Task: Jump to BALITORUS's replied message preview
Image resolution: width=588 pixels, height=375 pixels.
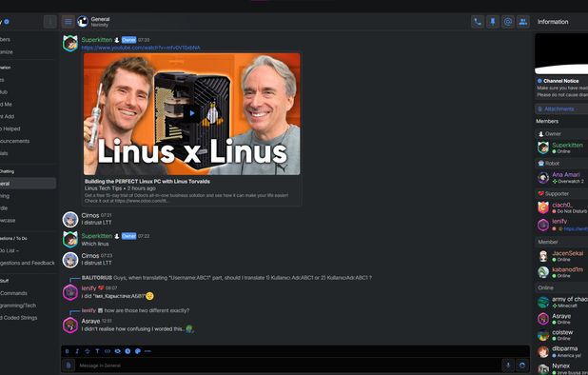Action: pos(226,278)
